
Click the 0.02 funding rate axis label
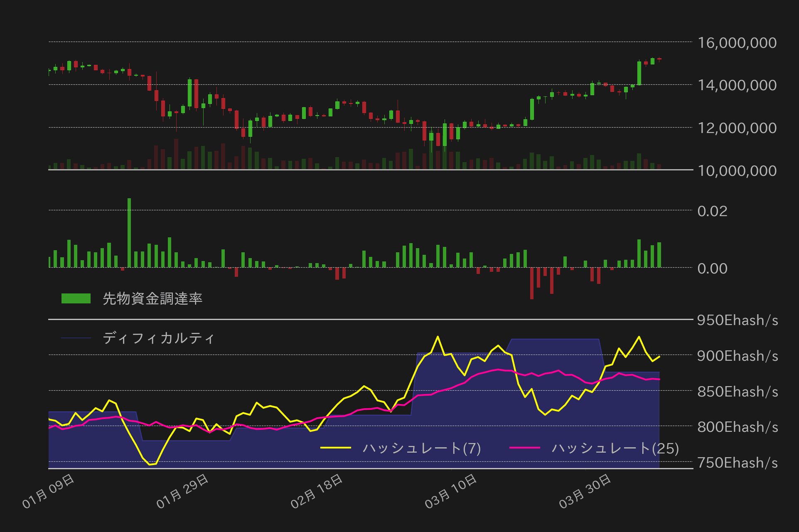tap(712, 211)
